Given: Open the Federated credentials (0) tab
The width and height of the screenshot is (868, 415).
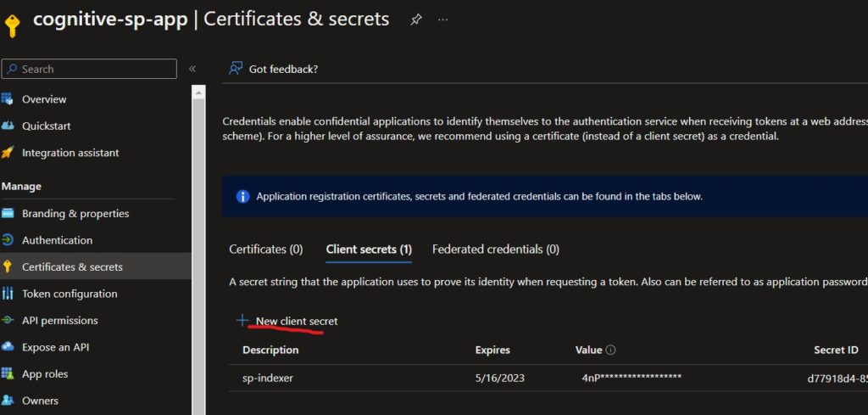Looking at the screenshot, I should click(x=495, y=250).
